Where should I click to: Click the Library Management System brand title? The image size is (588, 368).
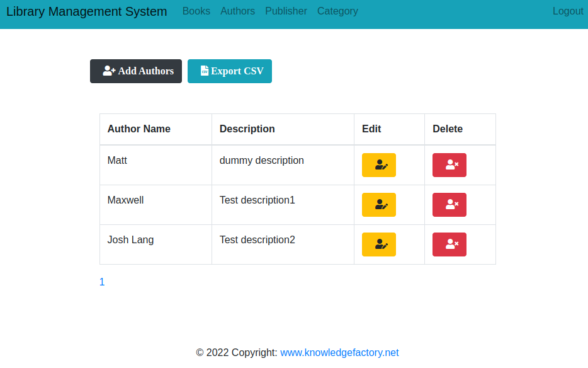point(87,11)
